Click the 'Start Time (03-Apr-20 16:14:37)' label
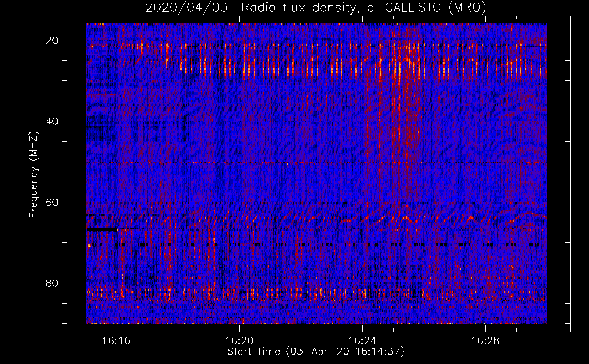This screenshot has width=589, height=364. click(x=316, y=352)
